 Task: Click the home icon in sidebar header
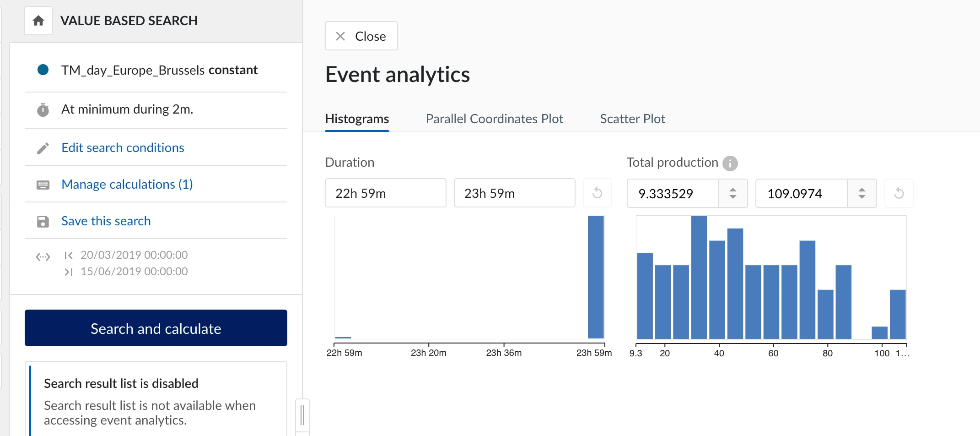click(x=38, y=20)
